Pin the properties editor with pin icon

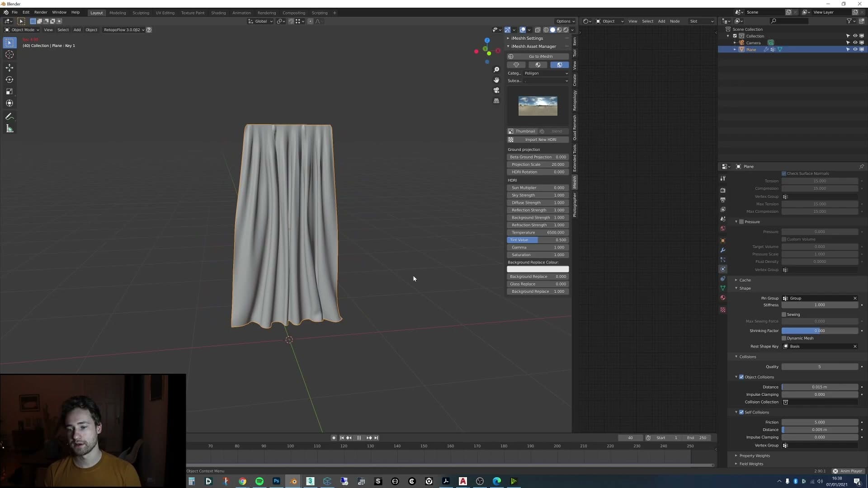[862, 167]
